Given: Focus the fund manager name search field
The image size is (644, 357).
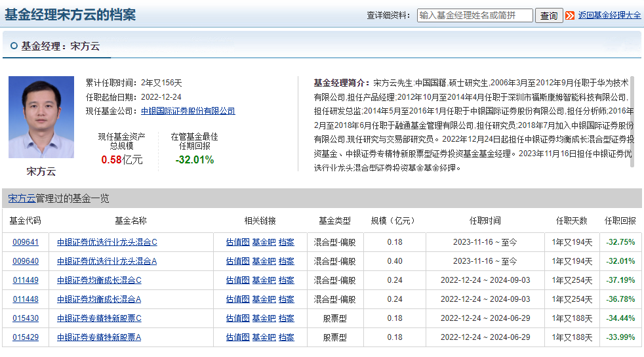Looking at the screenshot, I should [x=475, y=15].
